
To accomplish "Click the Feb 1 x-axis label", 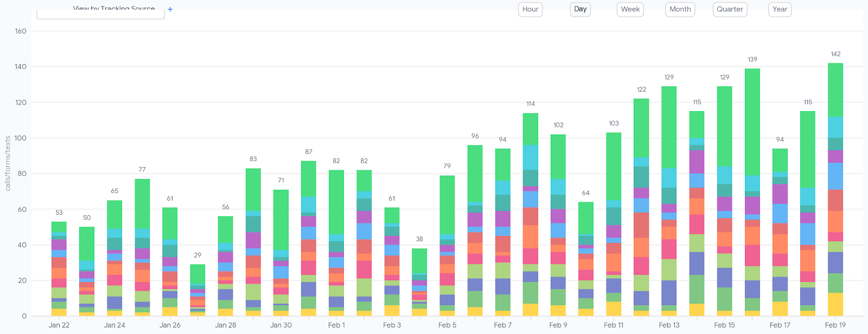I will tap(336, 325).
